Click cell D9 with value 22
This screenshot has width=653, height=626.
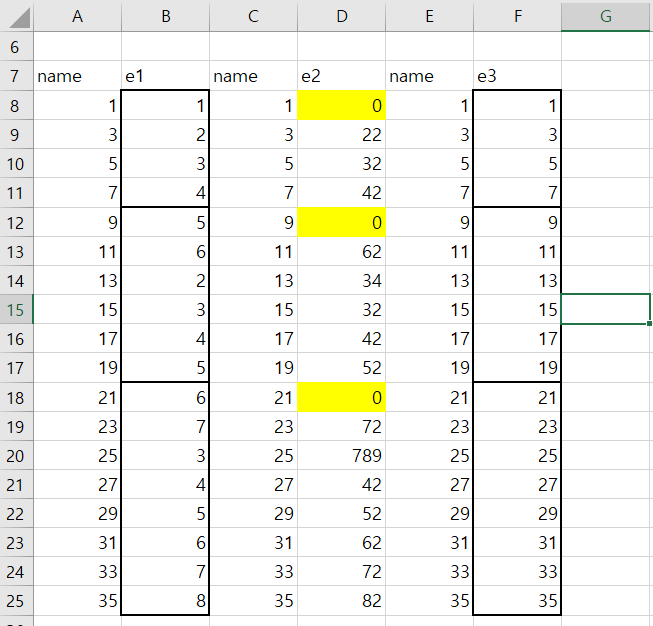pos(341,135)
